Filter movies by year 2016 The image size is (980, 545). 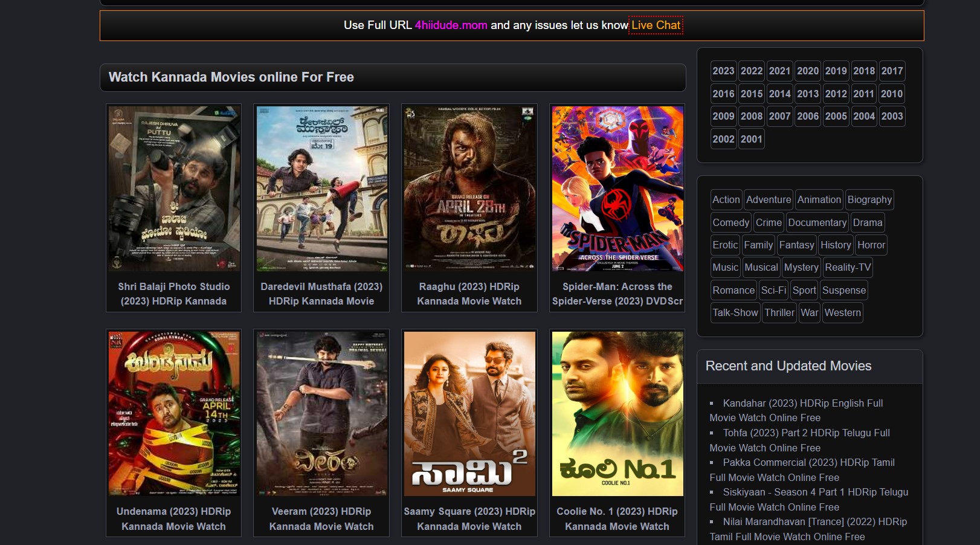click(723, 94)
